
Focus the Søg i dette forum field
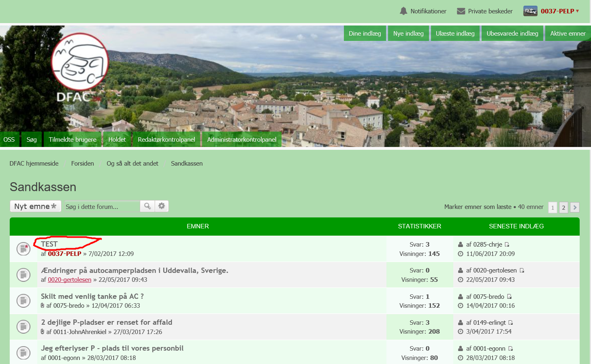click(x=102, y=206)
